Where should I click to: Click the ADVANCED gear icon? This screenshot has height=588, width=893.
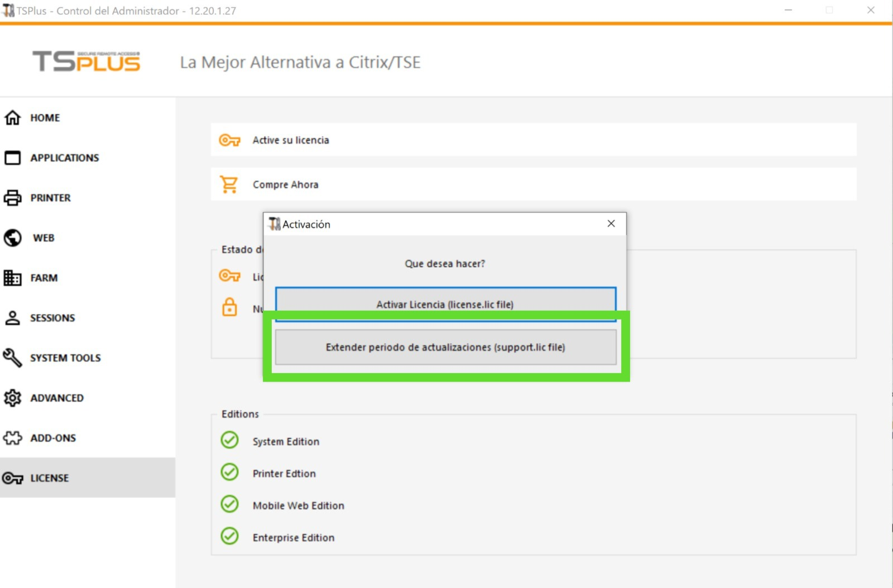[12, 398]
